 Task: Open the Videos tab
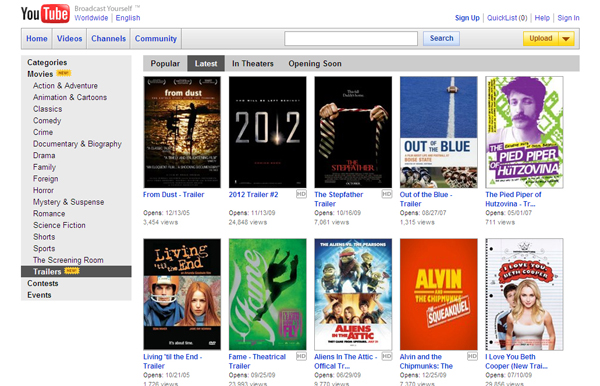coord(69,39)
